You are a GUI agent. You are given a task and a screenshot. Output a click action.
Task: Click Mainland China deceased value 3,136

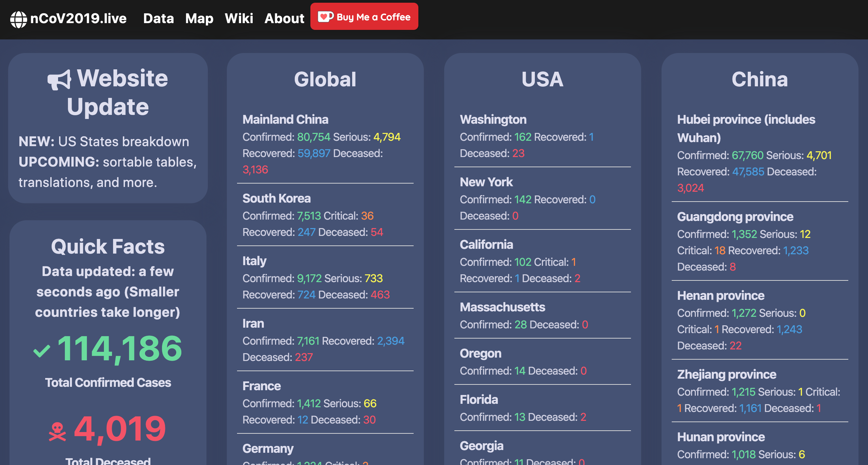[x=255, y=170]
